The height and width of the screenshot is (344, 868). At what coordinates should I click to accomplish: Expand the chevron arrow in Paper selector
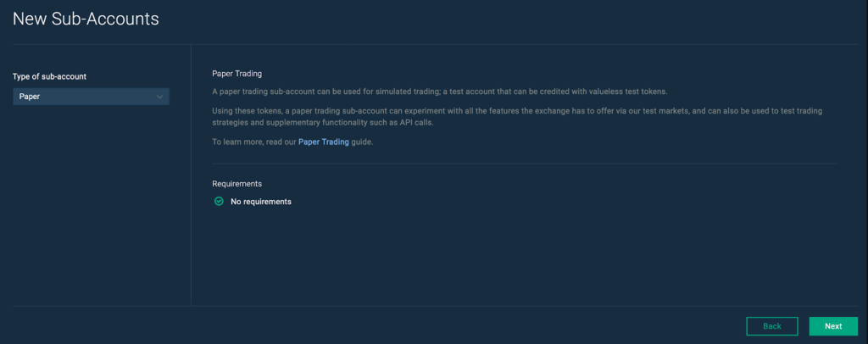[x=159, y=97]
